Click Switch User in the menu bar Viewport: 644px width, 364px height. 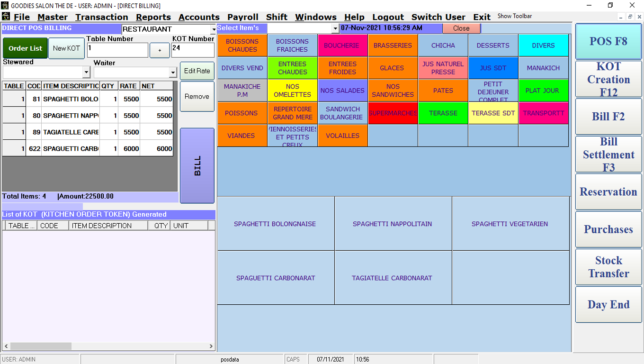(438, 17)
